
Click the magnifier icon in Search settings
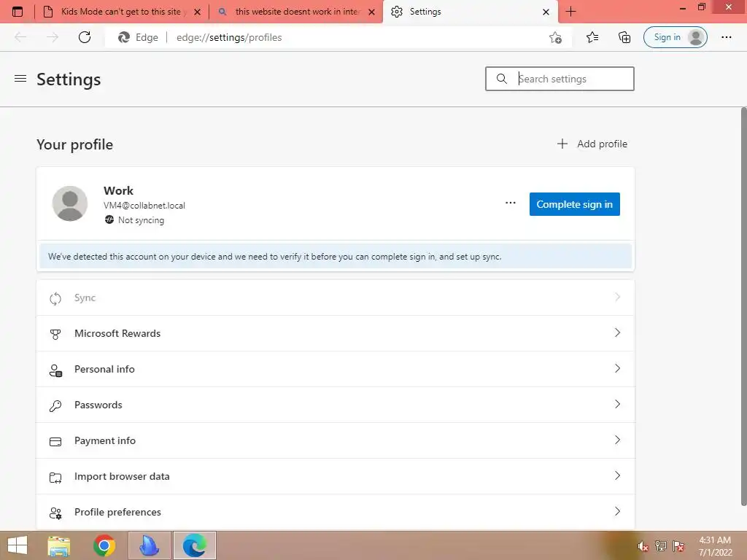[502, 79]
